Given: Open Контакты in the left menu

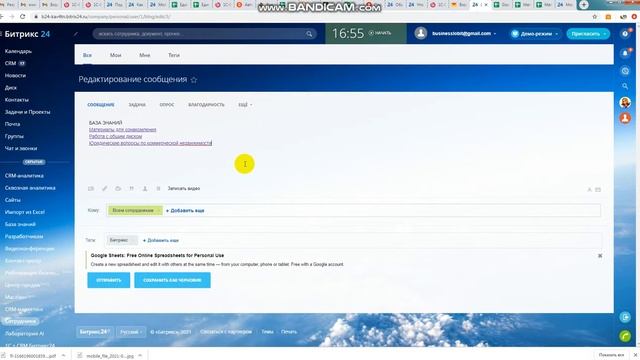Looking at the screenshot, I should (17, 100).
